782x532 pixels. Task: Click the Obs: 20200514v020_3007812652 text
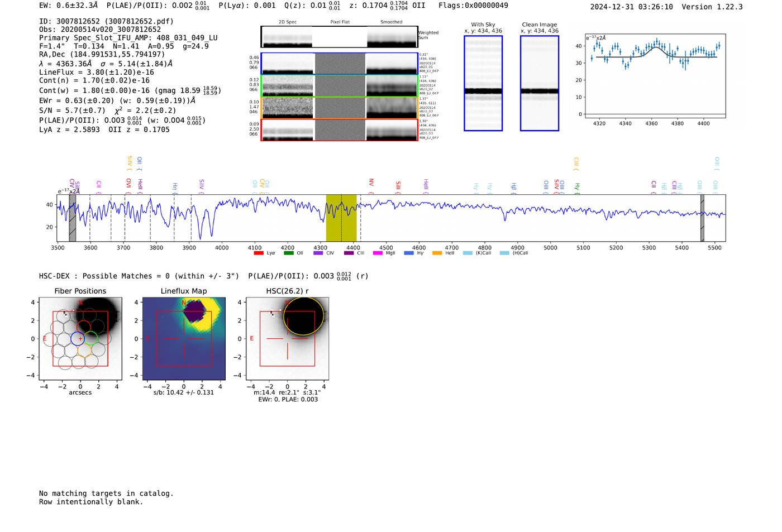click(100, 30)
